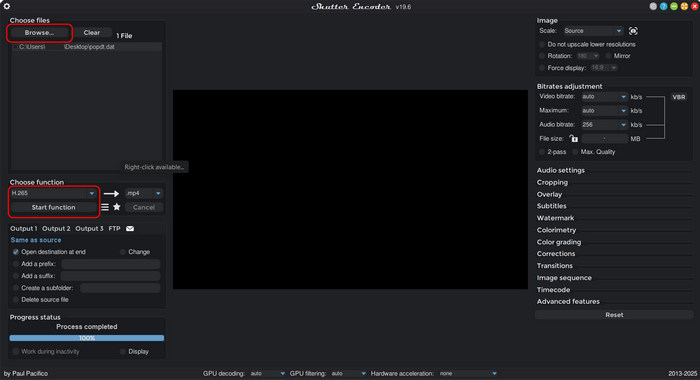Click the image preview capture icon beside Scale

(x=633, y=31)
